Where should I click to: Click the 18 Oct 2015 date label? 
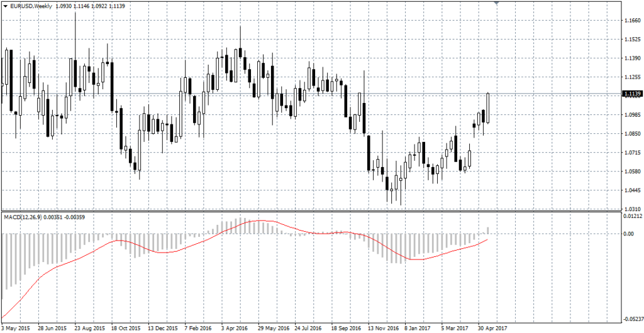pos(123,328)
